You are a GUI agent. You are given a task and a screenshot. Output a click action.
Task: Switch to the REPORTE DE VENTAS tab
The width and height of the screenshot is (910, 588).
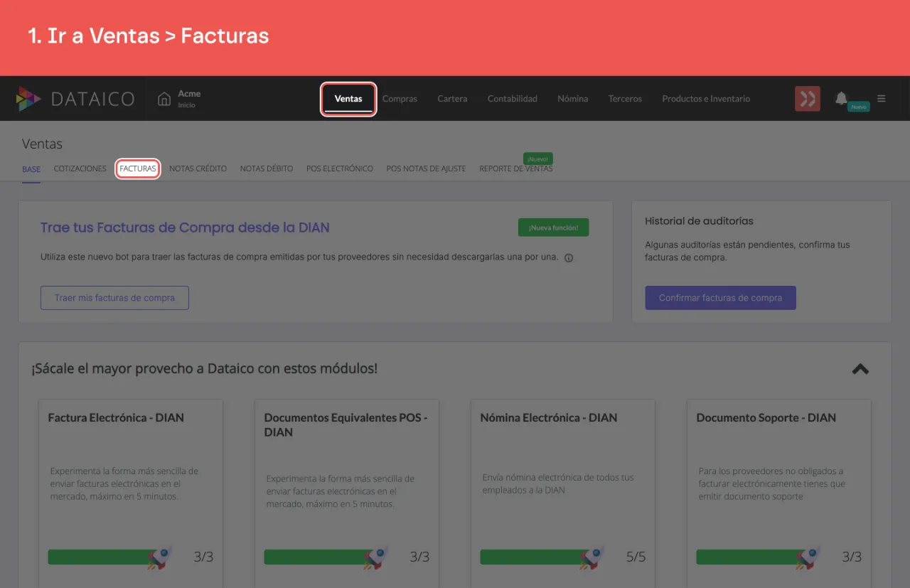[516, 169]
